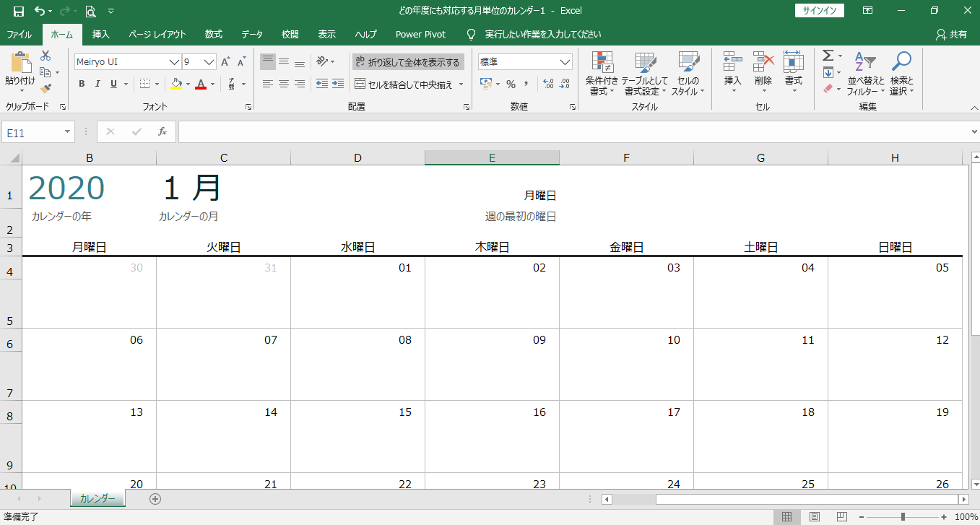This screenshot has height=525, width=980.
Task: Click the 削除 cells button
Action: [763, 72]
